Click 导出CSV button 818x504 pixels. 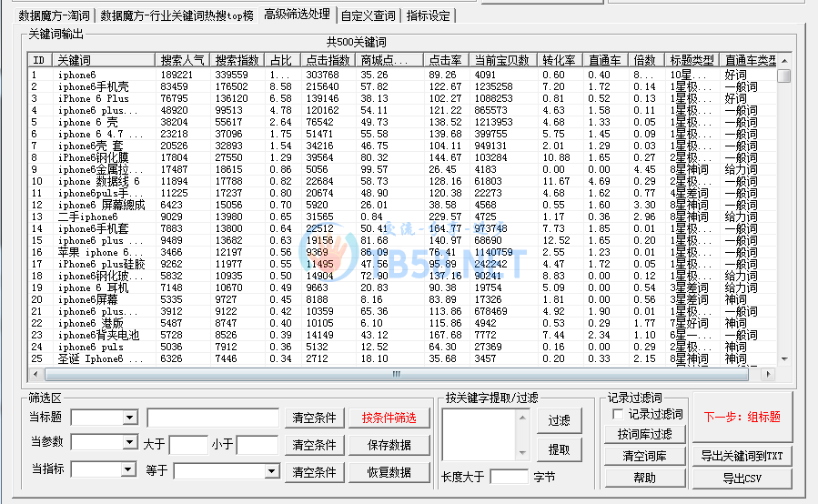tap(742, 479)
